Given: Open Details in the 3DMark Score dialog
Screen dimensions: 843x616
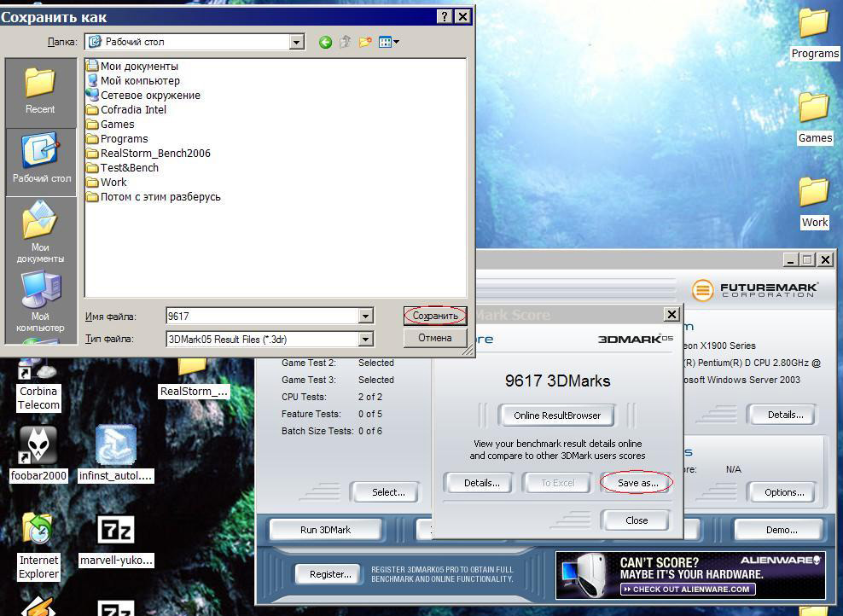Looking at the screenshot, I should (482, 483).
